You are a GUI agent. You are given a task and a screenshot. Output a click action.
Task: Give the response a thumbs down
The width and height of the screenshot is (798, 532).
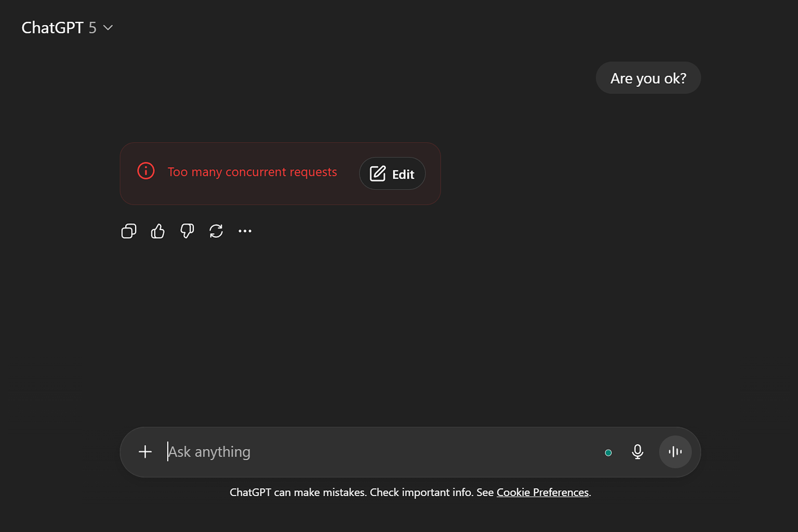pyautogui.click(x=187, y=231)
